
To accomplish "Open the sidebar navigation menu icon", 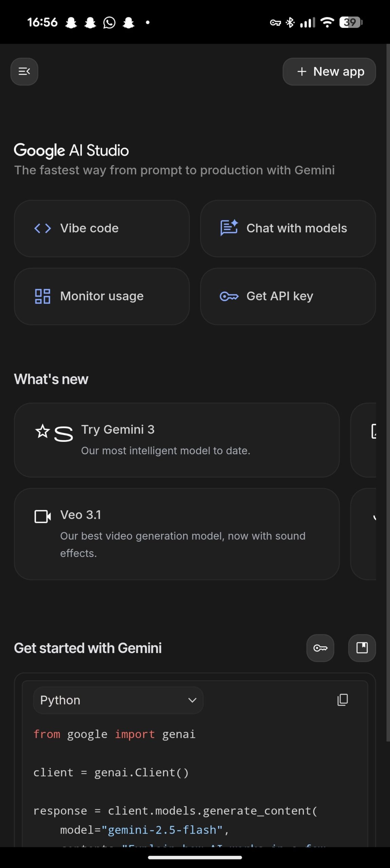I will coord(24,72).
